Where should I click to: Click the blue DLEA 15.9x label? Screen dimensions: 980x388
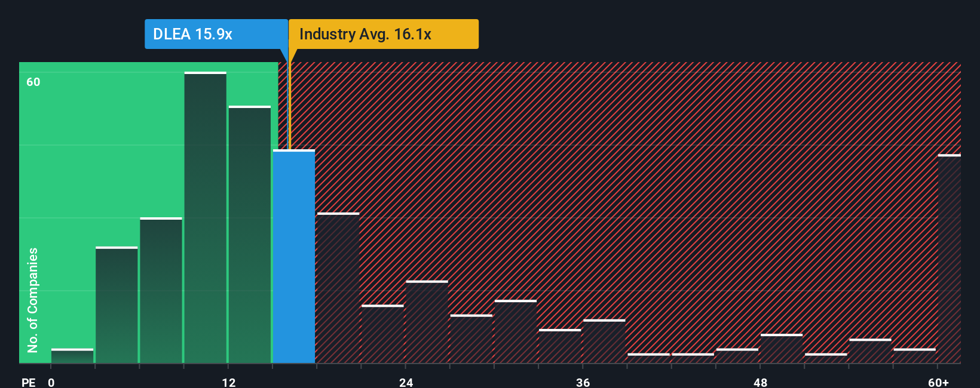(x=216, y=34)
